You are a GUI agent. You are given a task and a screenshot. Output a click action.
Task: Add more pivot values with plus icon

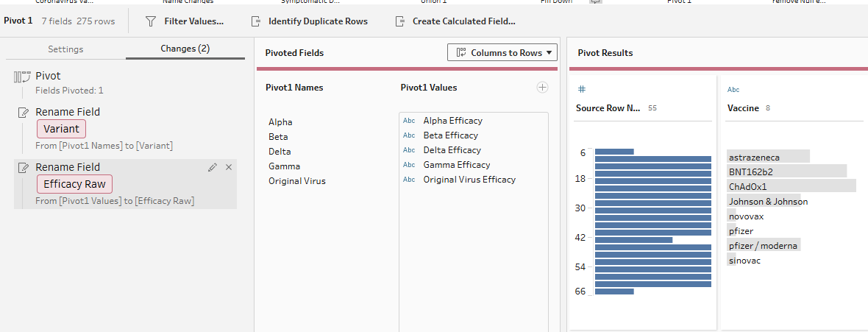pos(542,88)
